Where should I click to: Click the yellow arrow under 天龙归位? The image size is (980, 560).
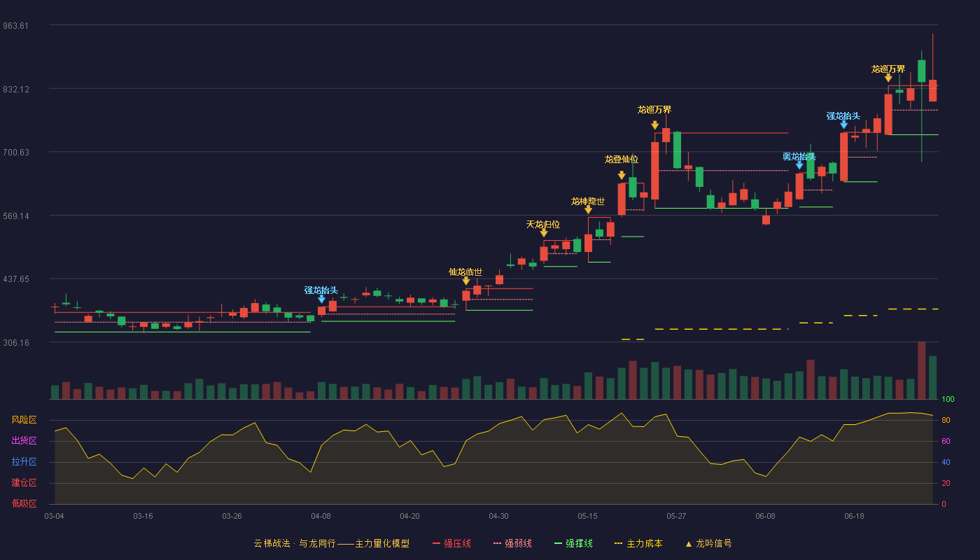click(x=543, y=233)
